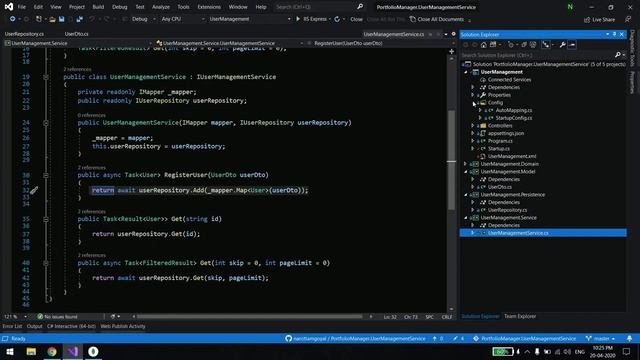Click the GitHub repository icon in status bar
Viewport: 640px width, 360px height.
pos(288,338)
